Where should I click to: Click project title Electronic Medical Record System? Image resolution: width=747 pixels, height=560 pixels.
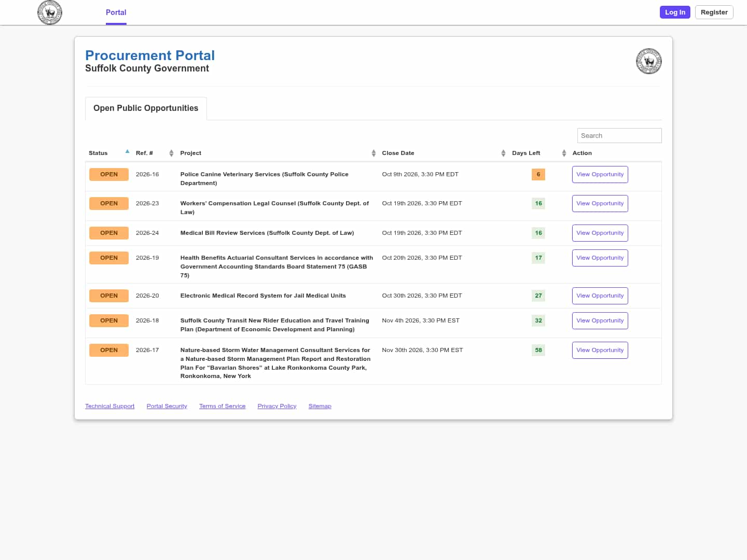pyautogui.click(x=263, y=296)
